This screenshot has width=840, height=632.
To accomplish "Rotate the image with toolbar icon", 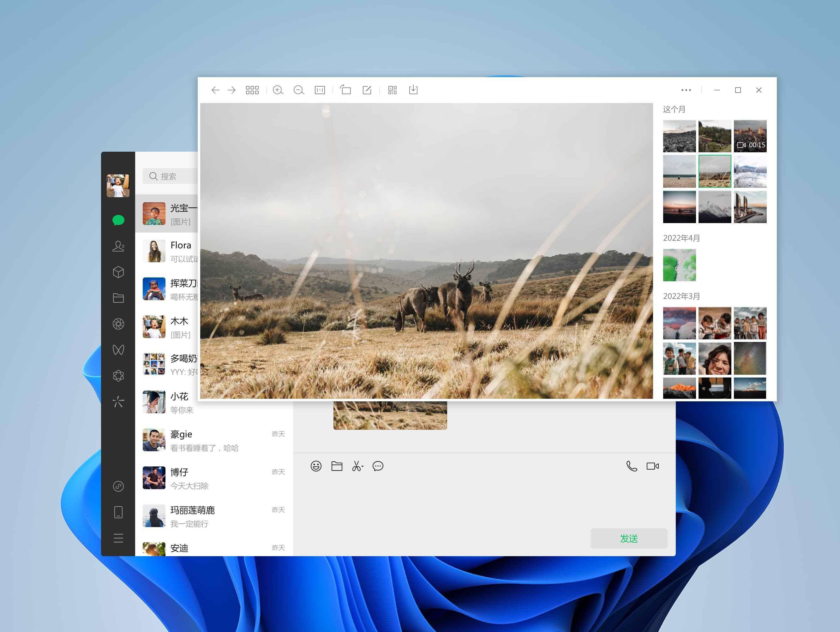I will (345, 90).
